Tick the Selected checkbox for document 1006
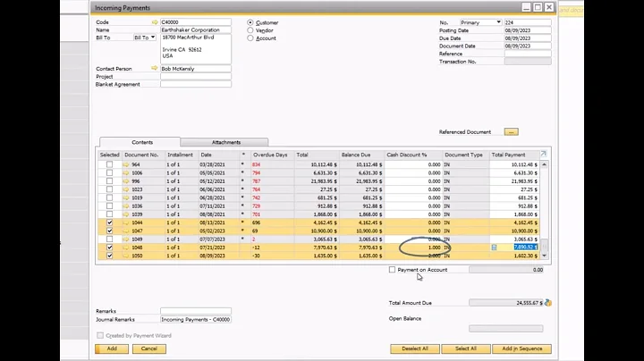This screenshot has height=361, width=644. pos(109,172)
